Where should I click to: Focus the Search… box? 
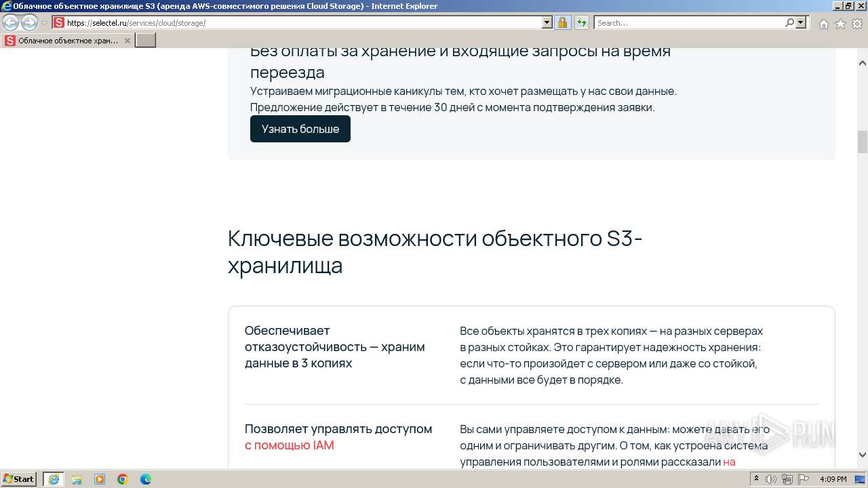tap(689, 22)
